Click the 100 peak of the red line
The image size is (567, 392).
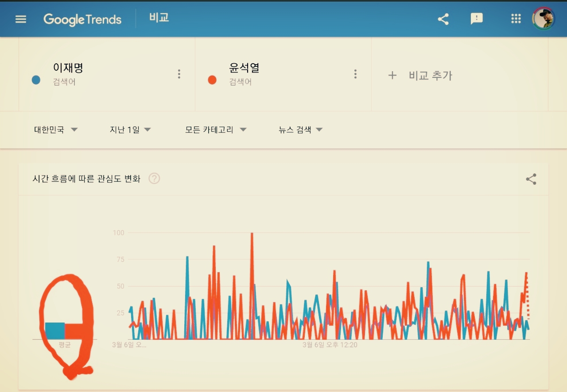(252, 234)
